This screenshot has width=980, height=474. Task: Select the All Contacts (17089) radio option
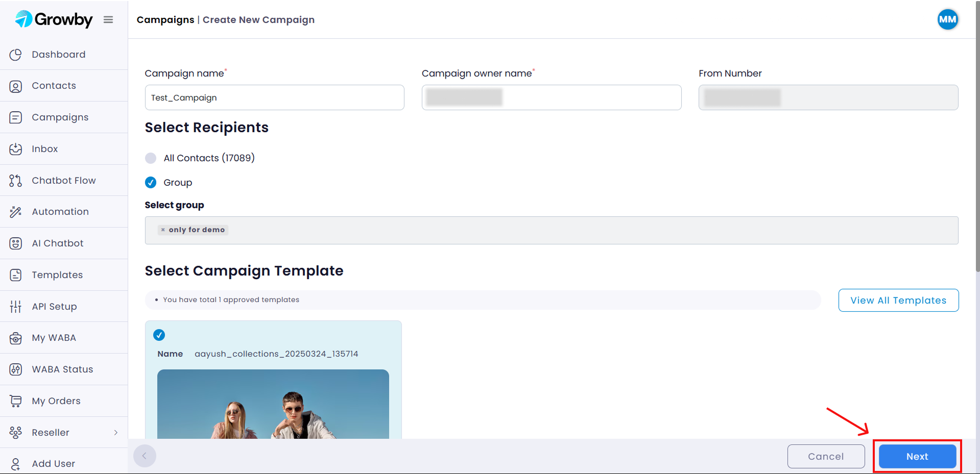point(151,158)
